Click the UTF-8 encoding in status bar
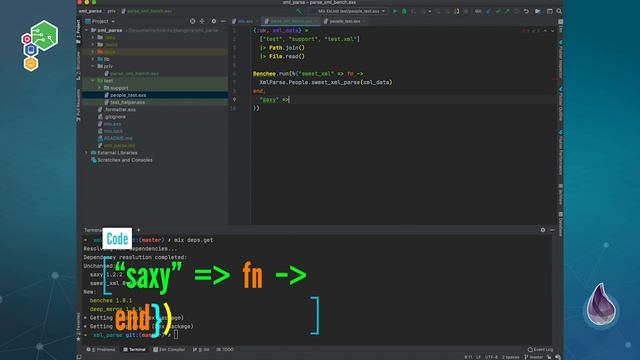640x360 pixels. [x=491, y=357]
